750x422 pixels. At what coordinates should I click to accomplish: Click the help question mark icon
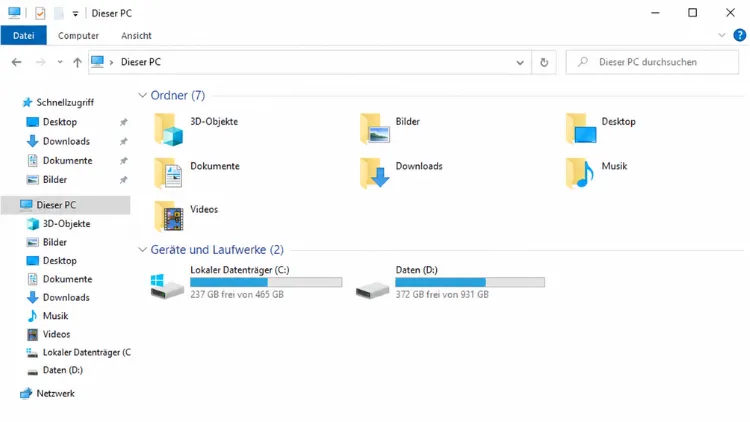tap(739, 35)
